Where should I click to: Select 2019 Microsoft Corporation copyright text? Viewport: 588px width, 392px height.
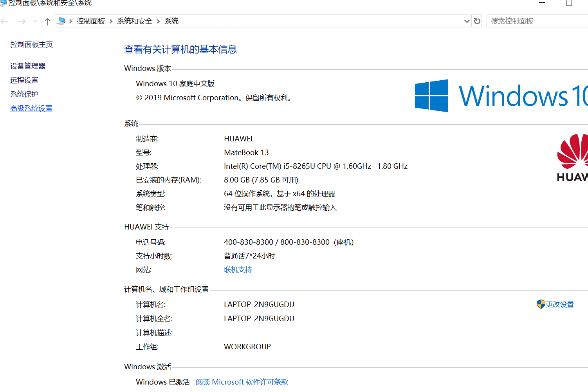191,98
